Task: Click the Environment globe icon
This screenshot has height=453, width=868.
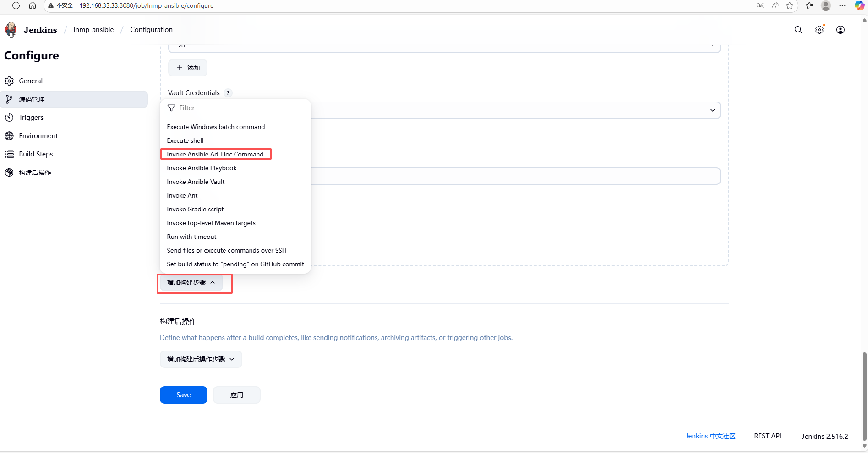Action: (x=9, y=136)
